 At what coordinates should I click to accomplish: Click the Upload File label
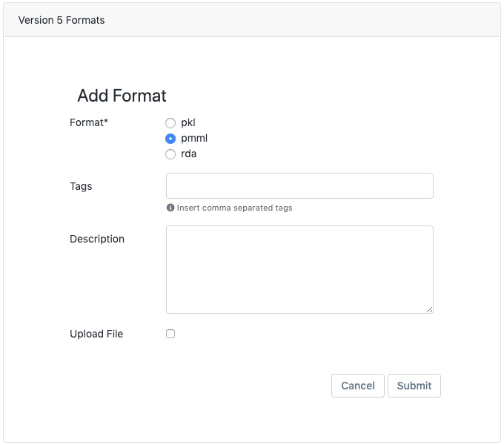point(96,334)
